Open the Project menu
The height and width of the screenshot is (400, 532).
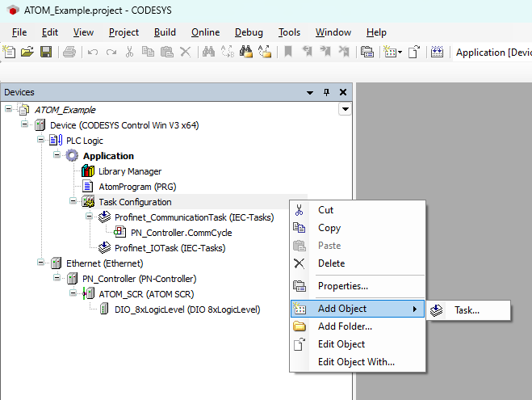124,32
